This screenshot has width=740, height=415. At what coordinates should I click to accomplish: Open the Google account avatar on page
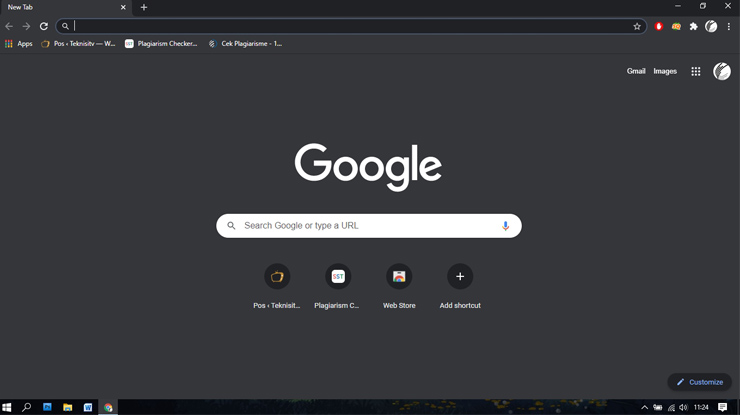tap(722, 71)
